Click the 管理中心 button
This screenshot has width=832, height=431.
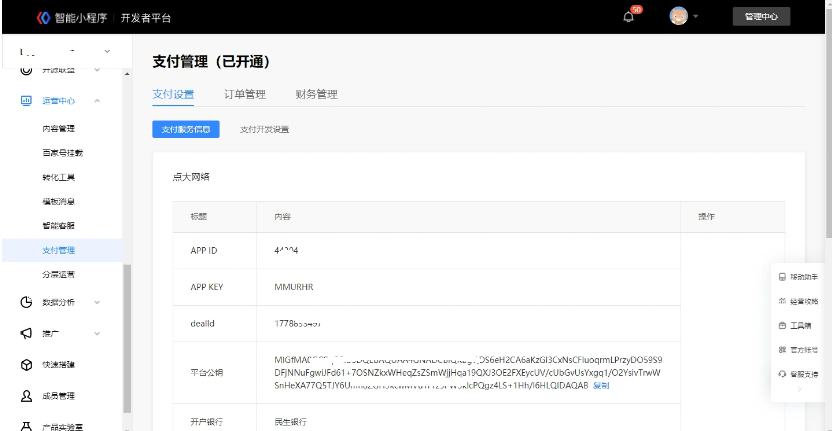click(761, 17)
